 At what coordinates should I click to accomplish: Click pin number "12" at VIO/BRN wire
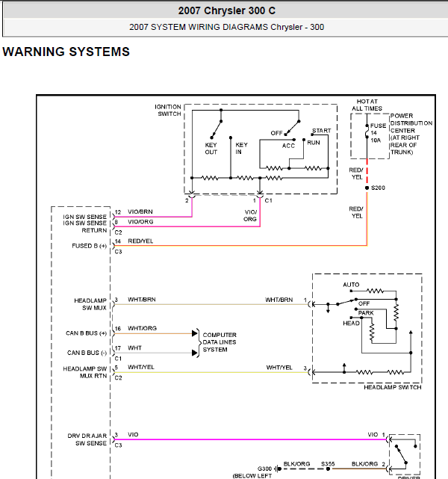coord(118,212)
